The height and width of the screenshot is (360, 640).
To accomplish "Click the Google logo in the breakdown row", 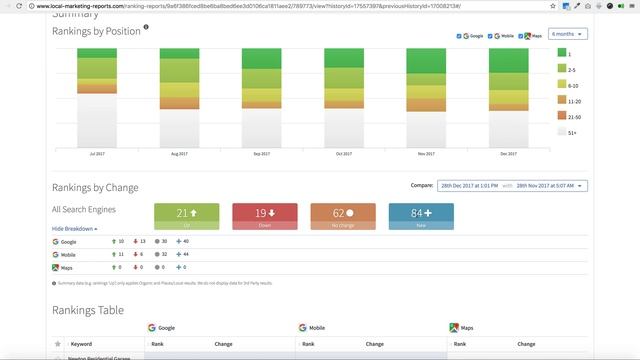I will 56,242.
